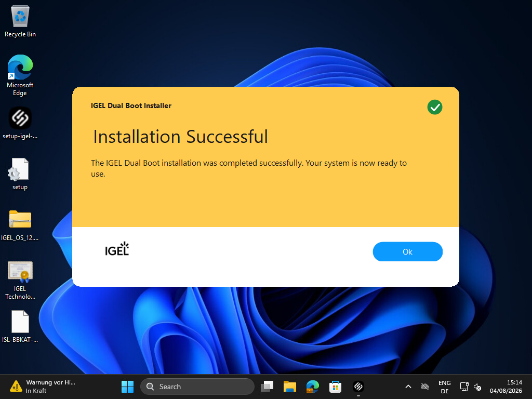Click the completion message text

pos(249,168)
